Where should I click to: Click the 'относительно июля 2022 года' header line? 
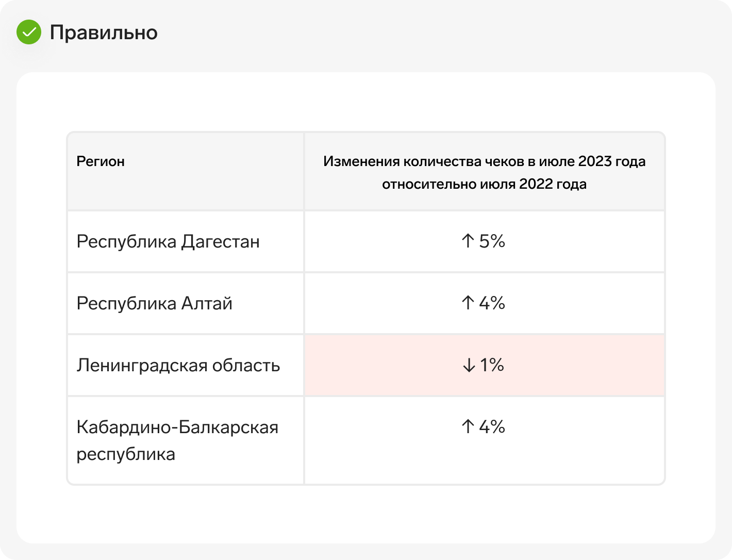pyautogui.click(x=485, y=184)
